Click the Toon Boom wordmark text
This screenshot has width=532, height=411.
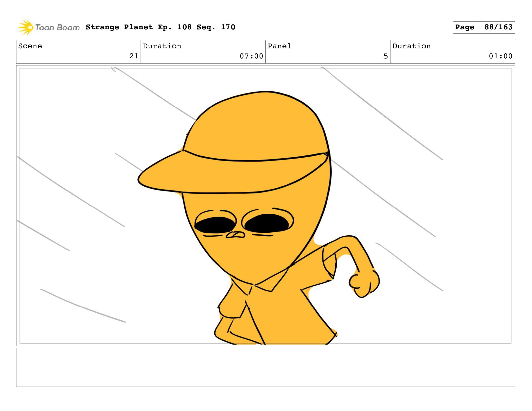point(57,27)
